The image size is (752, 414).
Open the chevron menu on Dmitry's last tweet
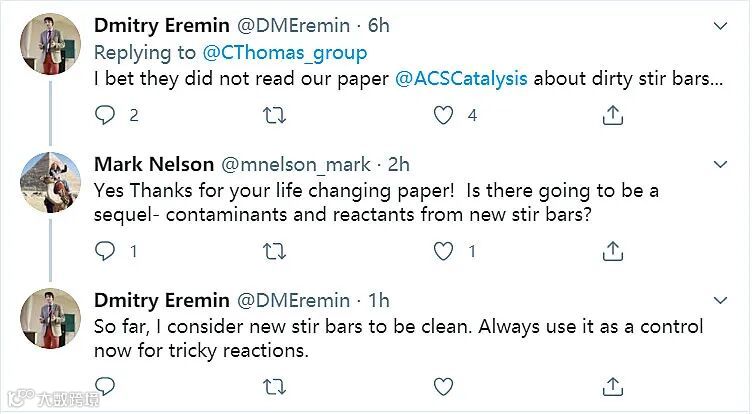pyautogui.click(x=718, y=298)
